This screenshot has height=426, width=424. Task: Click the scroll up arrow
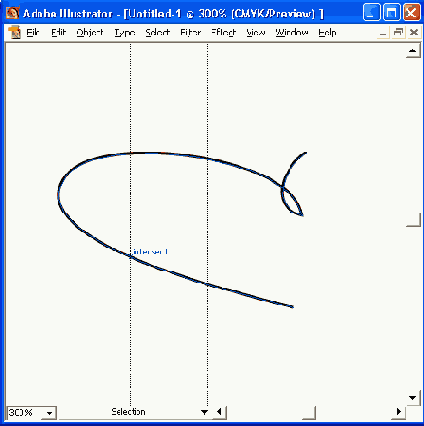(413, 51)
